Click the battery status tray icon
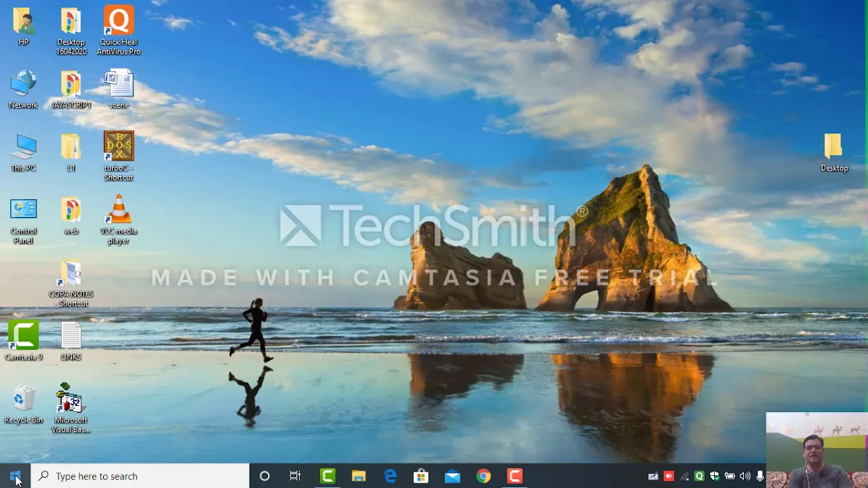The image size is (868, 488). pos(730,476)
